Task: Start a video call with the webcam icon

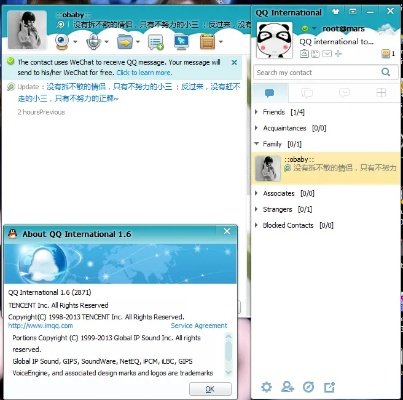Action: [62, 42]
